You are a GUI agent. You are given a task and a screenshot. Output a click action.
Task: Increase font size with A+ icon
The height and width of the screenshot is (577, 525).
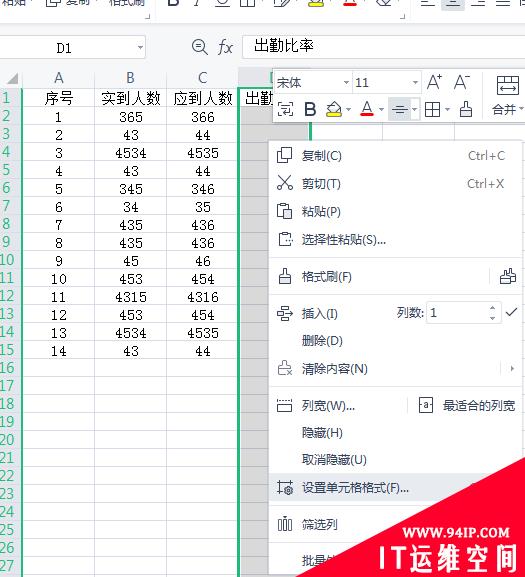tap(434, 82)
